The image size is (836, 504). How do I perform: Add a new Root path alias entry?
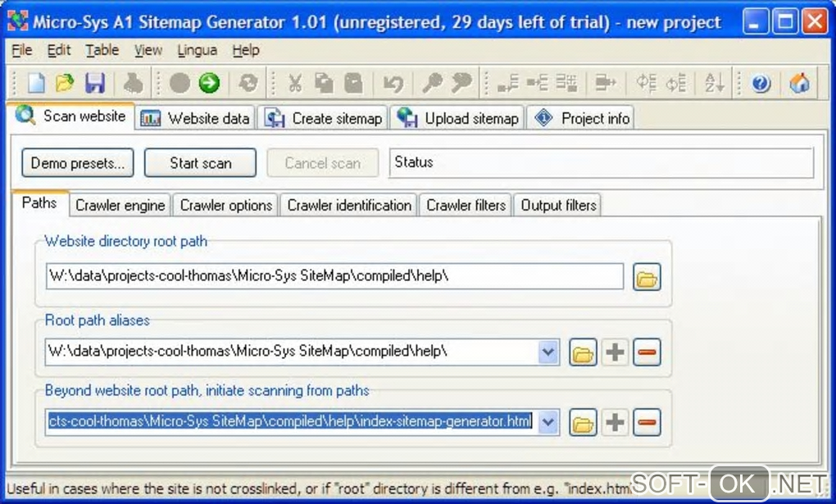coord(615,352)
